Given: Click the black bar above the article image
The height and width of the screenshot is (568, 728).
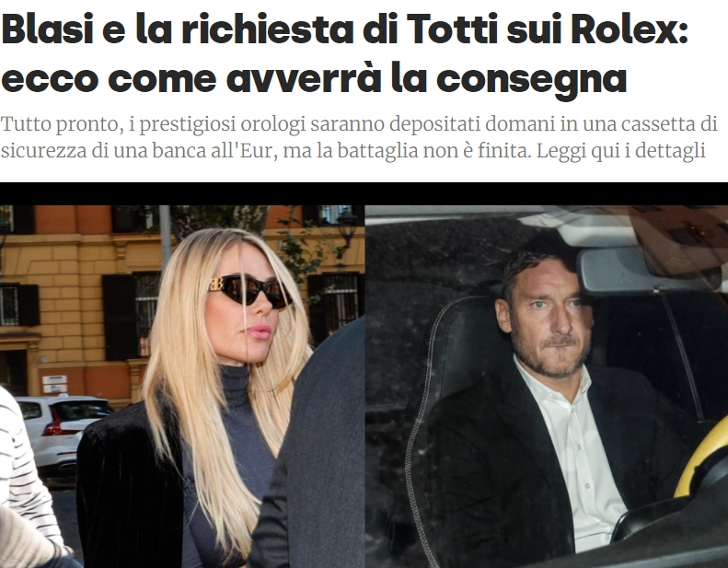Looking at the screenshot, I should click(364, 193).
